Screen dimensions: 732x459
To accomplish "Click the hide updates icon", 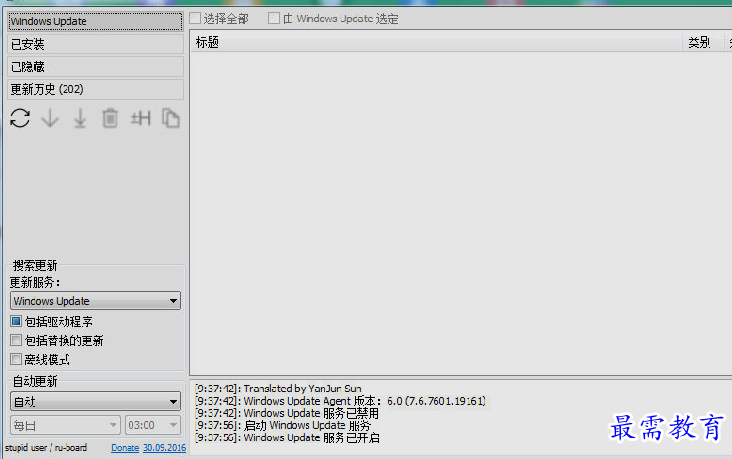I will click(141, 118).
